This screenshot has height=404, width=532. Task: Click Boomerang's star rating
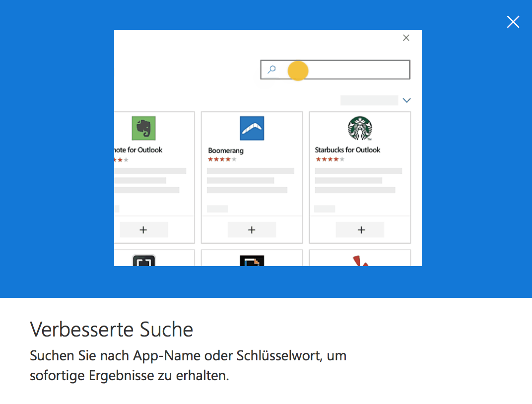[222, 159]
